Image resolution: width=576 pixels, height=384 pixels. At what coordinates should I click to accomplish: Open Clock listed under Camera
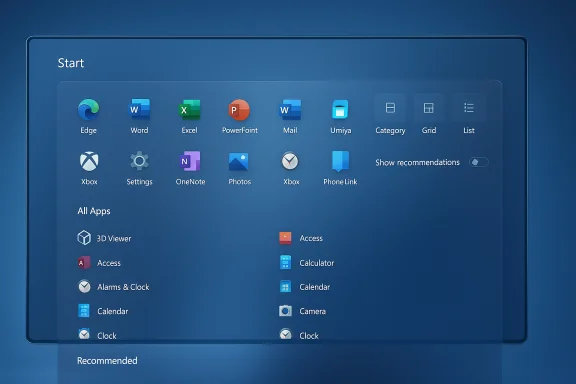pos(299,335)
